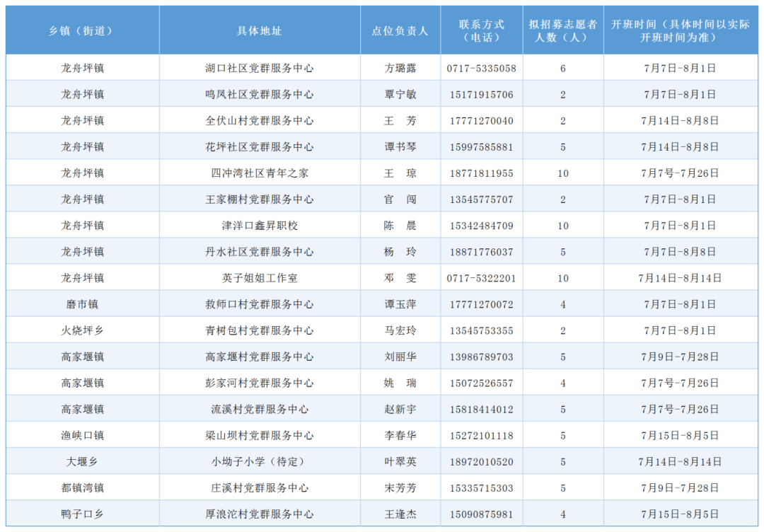Click the contact person 王逢杰

point(400,514)
